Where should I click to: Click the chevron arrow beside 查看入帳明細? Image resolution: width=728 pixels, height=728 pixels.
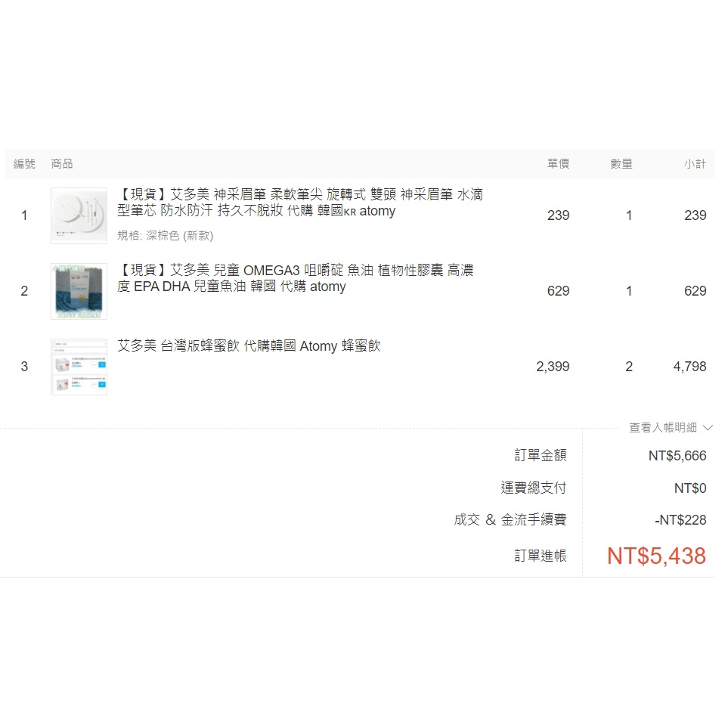click(708, 428)
